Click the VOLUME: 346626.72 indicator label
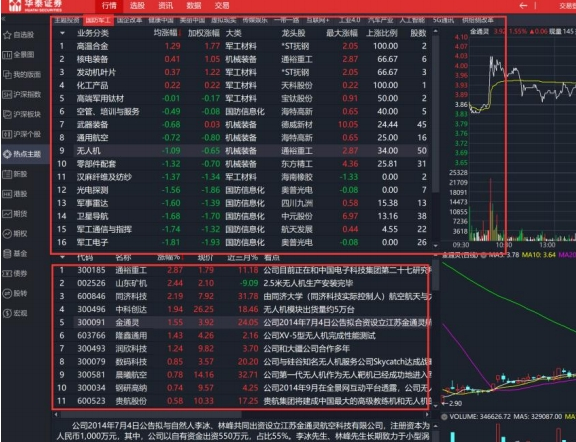The height and width of the screenshot is (442, 576). (479, 417)
